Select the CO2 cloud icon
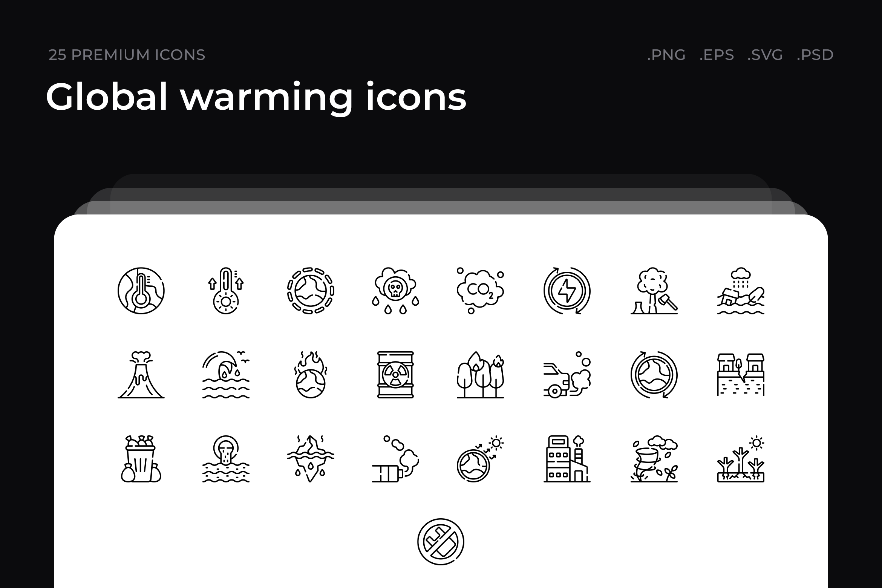This screenshot has height=588, width=882. (480, 291)
